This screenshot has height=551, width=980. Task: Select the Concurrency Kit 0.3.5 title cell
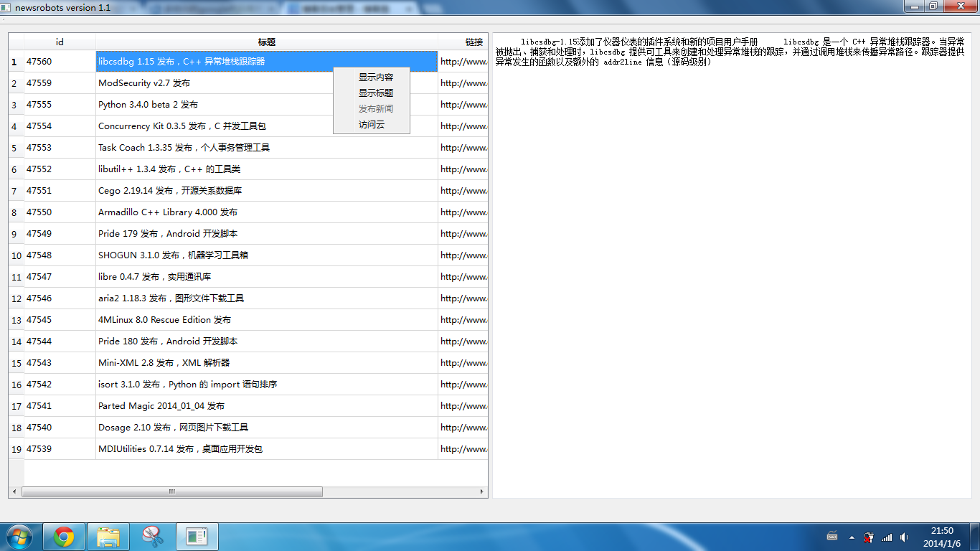(x=267, y=126)
